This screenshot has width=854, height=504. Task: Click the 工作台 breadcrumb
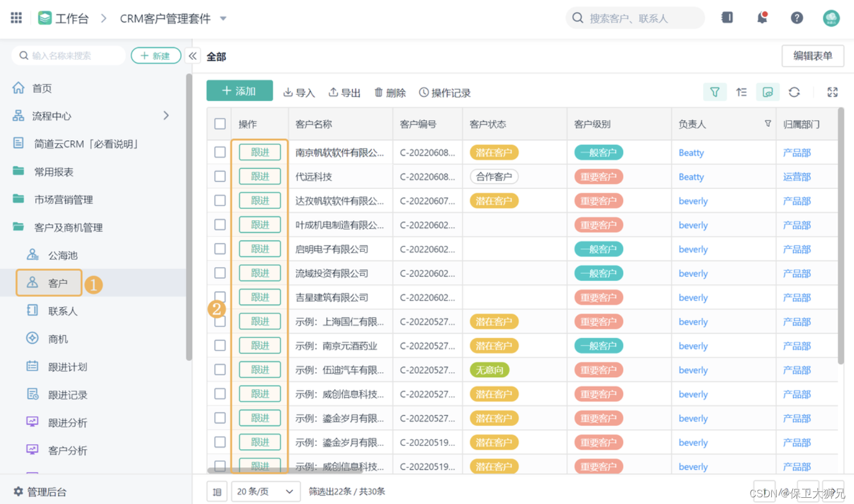tap(72, 18)
